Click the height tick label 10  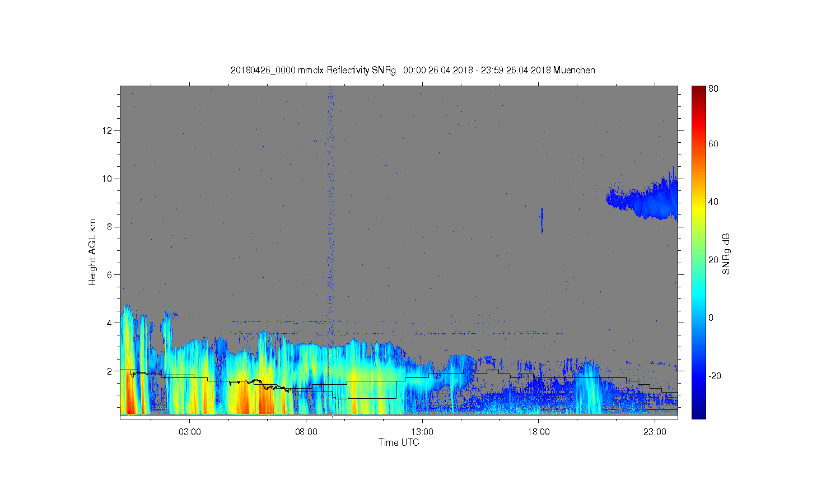pos(108,179)
